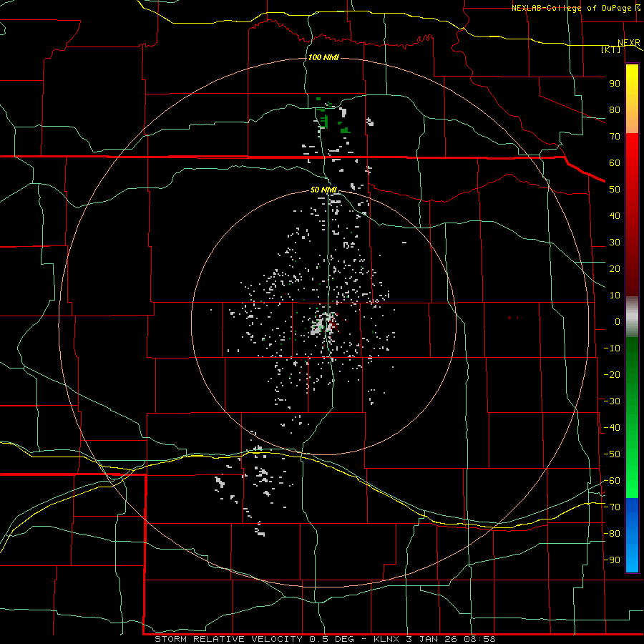Click the "[KT]" units label
644x644 pixels.
click(x=611, y=49)
